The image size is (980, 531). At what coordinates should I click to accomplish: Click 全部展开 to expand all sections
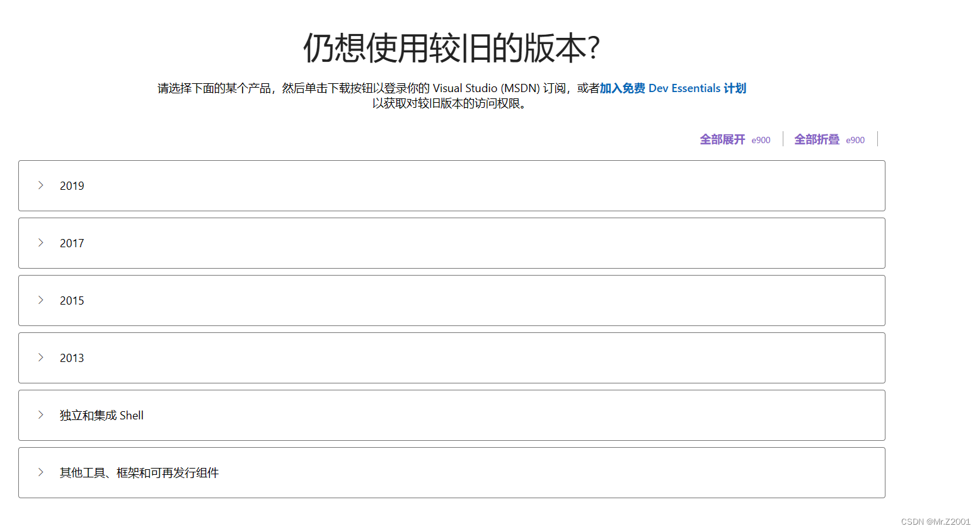click(x=722, y=139)
